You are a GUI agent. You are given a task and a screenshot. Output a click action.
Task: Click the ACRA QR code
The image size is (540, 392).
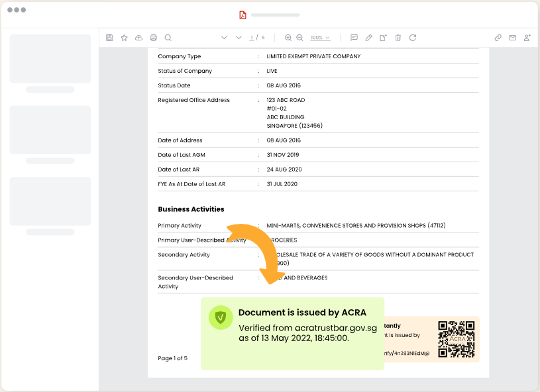(457, 339)
